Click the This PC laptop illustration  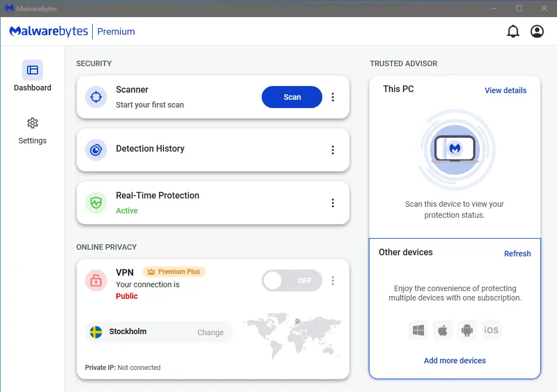[x=455, y=149]
